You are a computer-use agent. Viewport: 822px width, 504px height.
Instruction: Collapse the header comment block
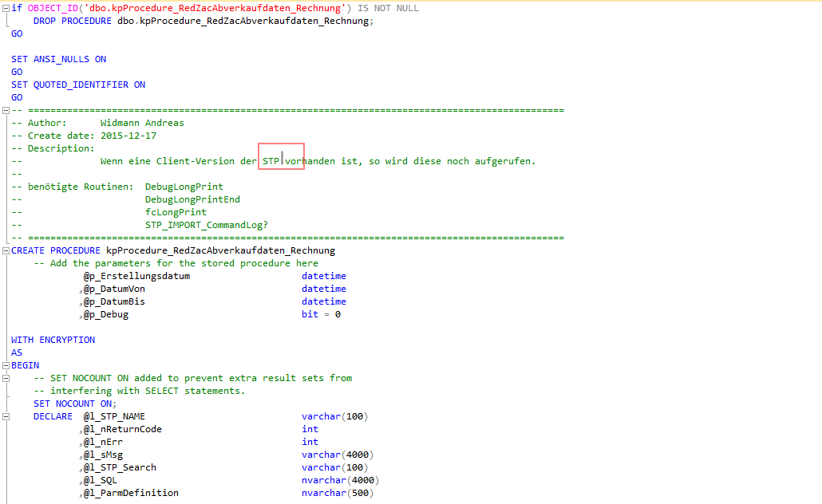[x=5, y=110]
